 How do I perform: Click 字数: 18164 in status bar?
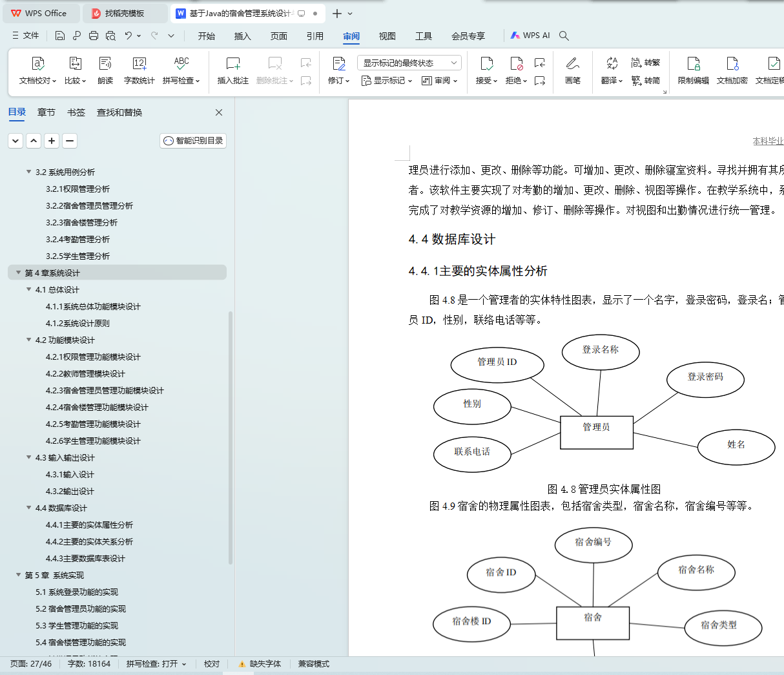click(89, 664)
